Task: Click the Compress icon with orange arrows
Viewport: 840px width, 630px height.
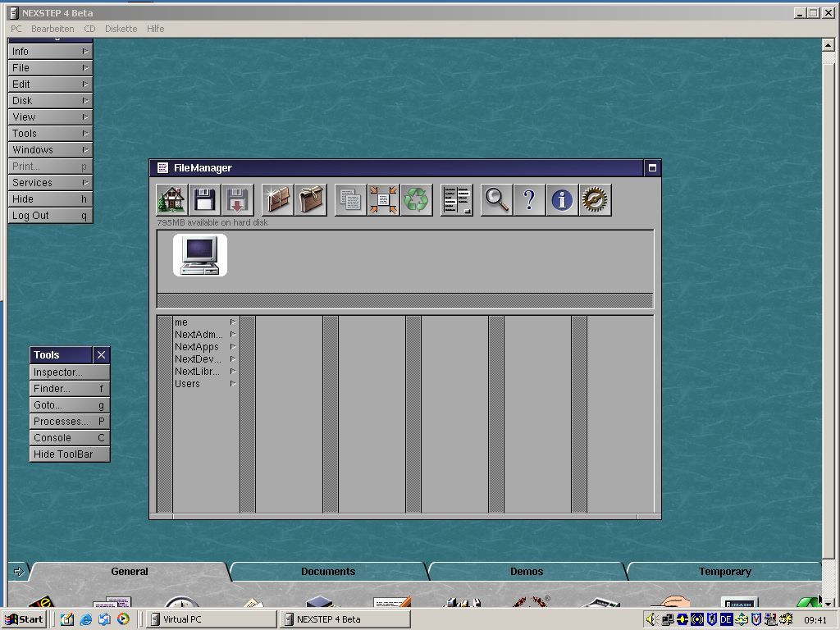Action: [x=384, y=200]
